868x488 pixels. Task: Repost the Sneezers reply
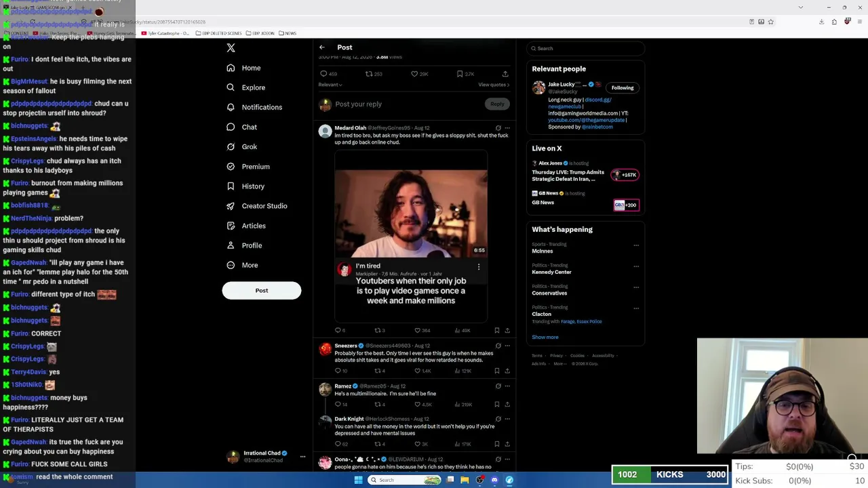pyautogui.click(x=378, y=371)
